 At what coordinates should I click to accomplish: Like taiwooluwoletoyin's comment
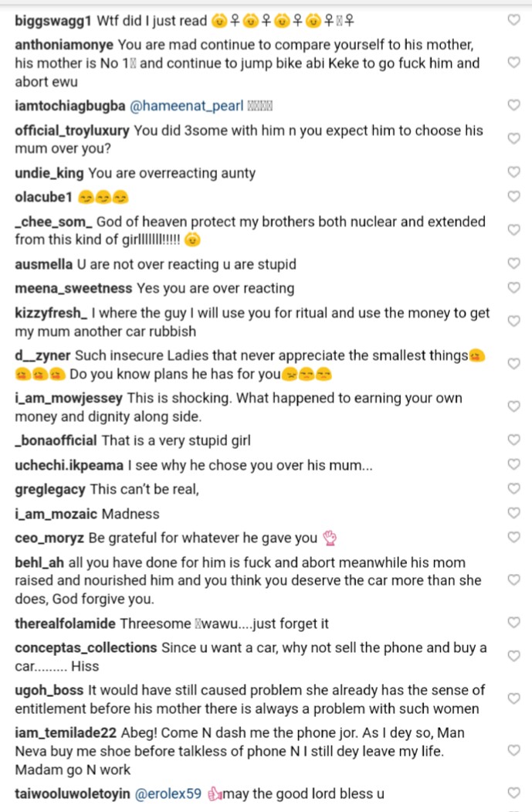[513, 793]
